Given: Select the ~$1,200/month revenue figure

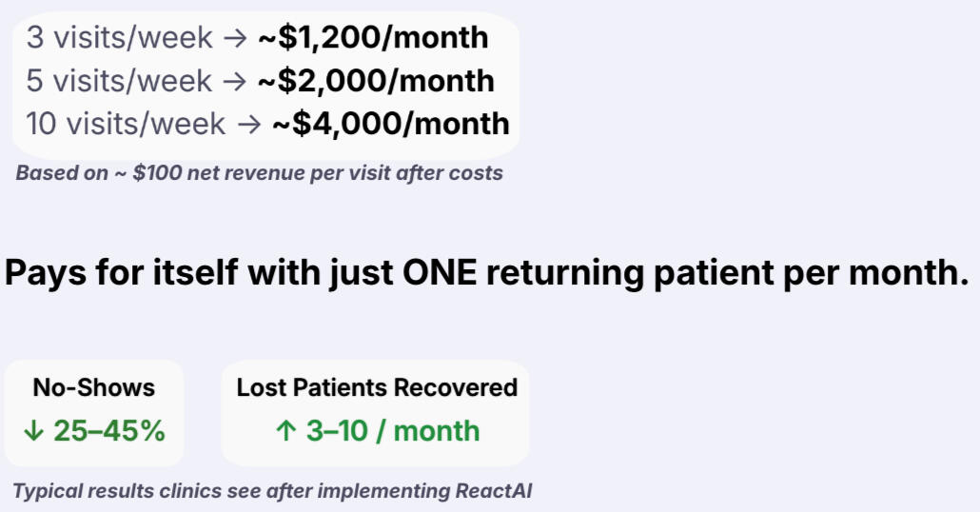Looking at the screenshot, I should 373,38.
